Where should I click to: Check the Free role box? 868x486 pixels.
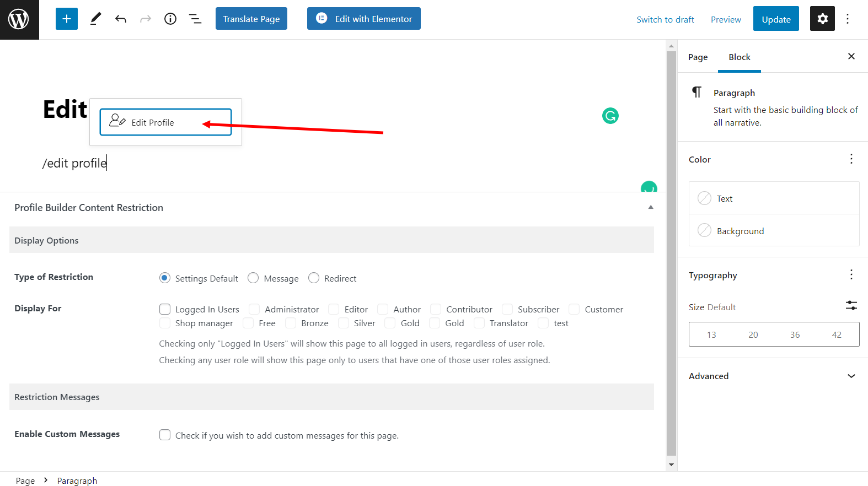click(x=248, y=322)
